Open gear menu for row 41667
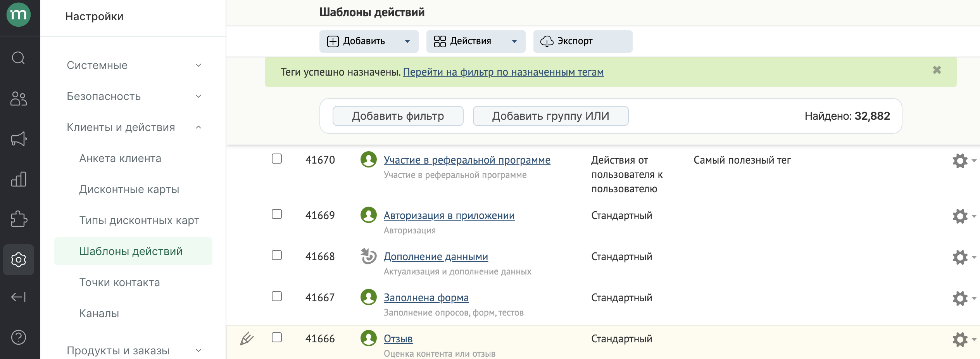Screen dimensions: 980x359 964,298
